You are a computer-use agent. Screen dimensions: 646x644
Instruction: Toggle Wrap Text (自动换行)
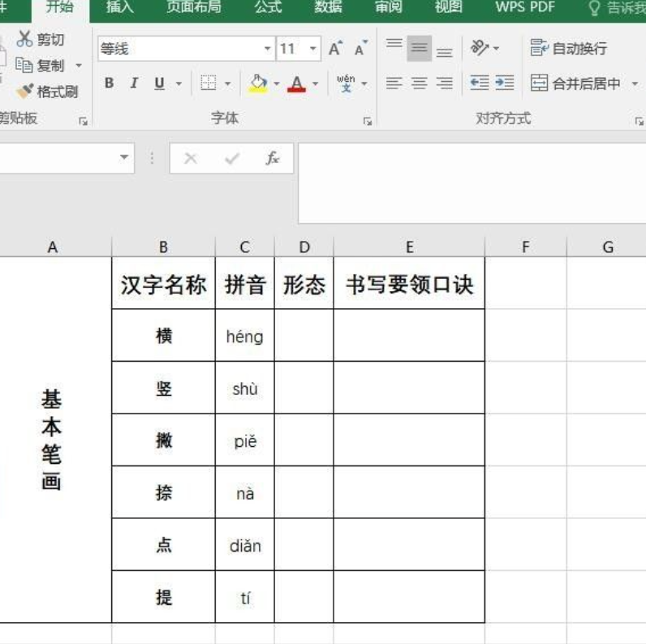click(x=569, y=49)
